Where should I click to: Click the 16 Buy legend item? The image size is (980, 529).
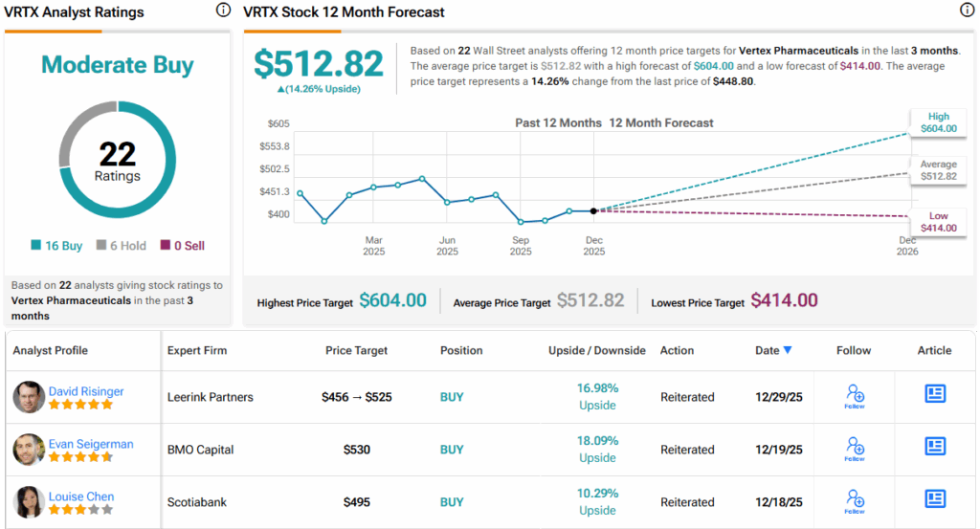[56, 246]
